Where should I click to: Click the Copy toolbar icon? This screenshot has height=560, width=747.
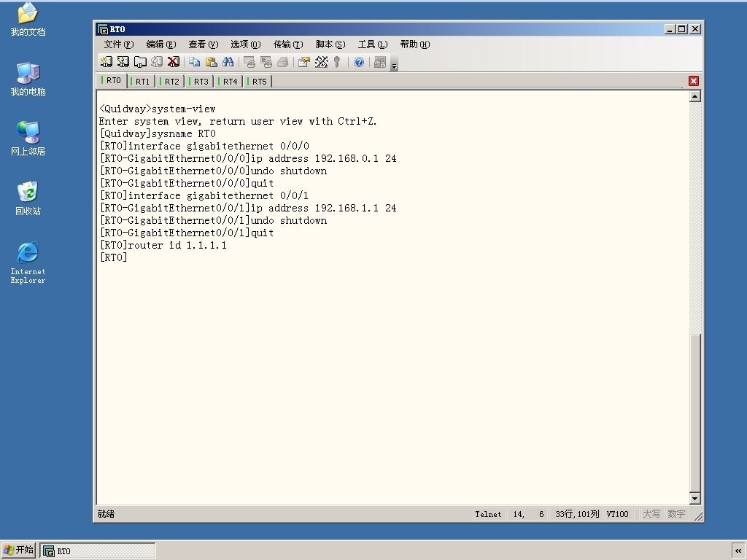click(194, 62)
